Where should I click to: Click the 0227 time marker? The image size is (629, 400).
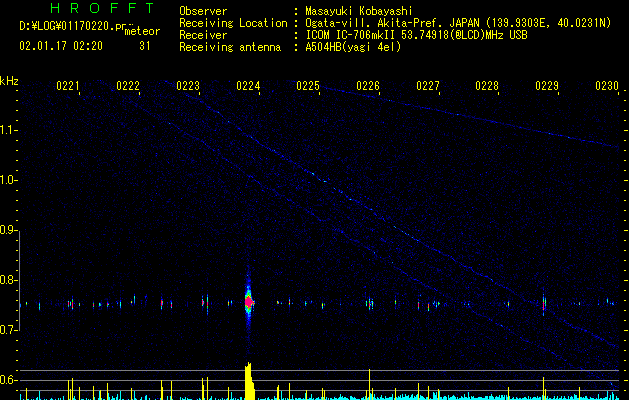tap(428, 86)
